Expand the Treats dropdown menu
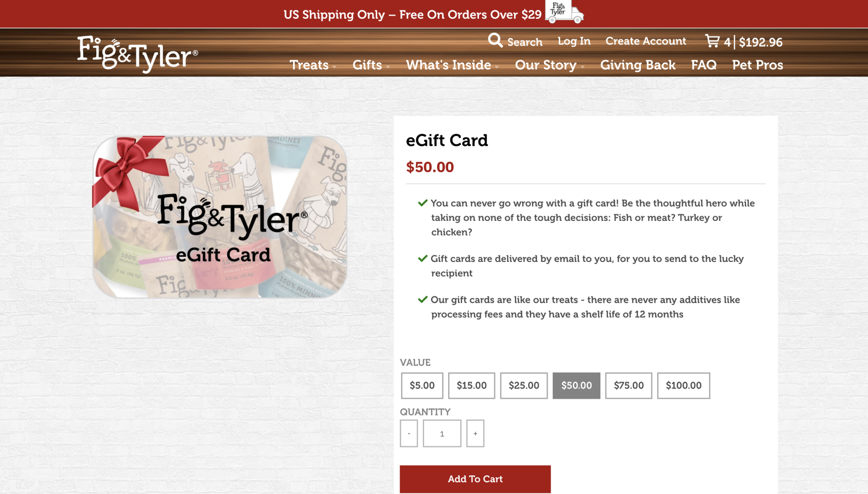The width and height of the screenshot is (868, 494). [313, 65]
